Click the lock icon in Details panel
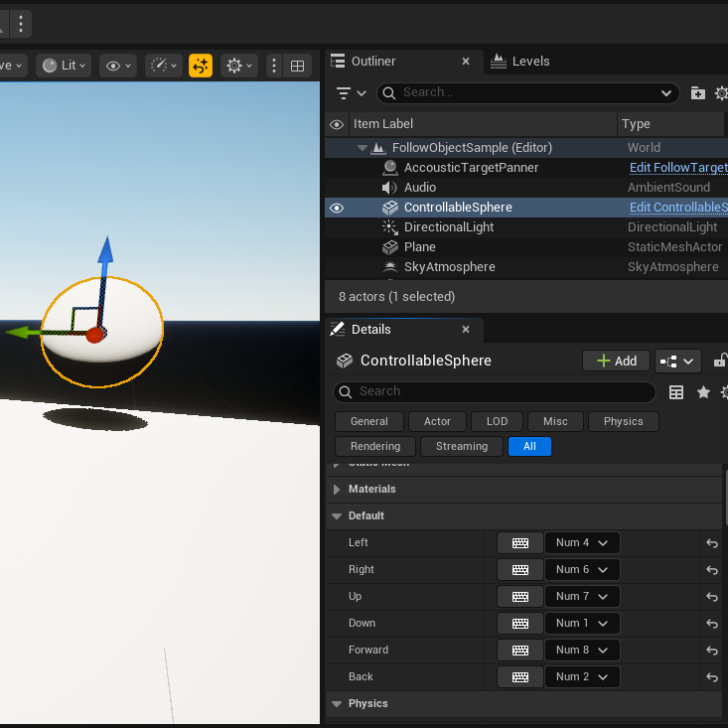This screenshot has height=728, width=728. pyautogui.click(x=720, y=361)
